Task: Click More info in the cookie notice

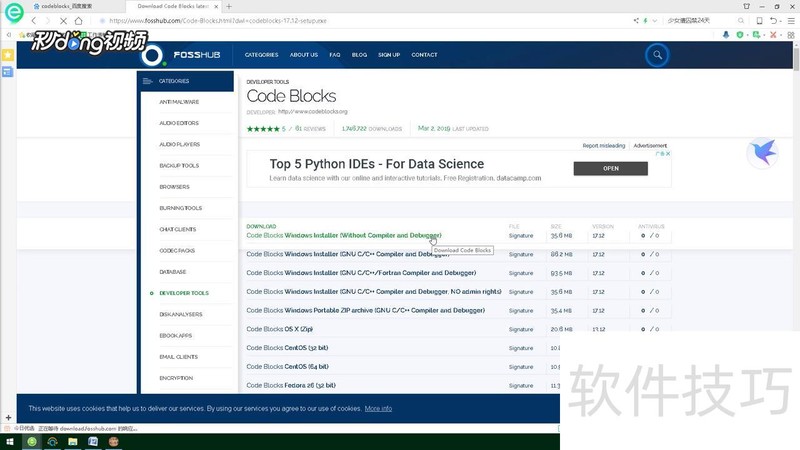Action: point(378,408)
